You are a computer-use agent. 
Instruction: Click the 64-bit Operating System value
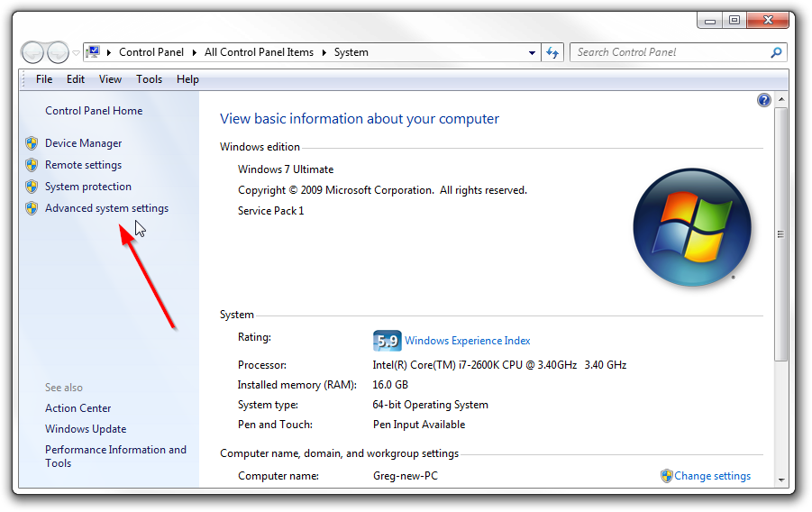(x=431, y=405)
